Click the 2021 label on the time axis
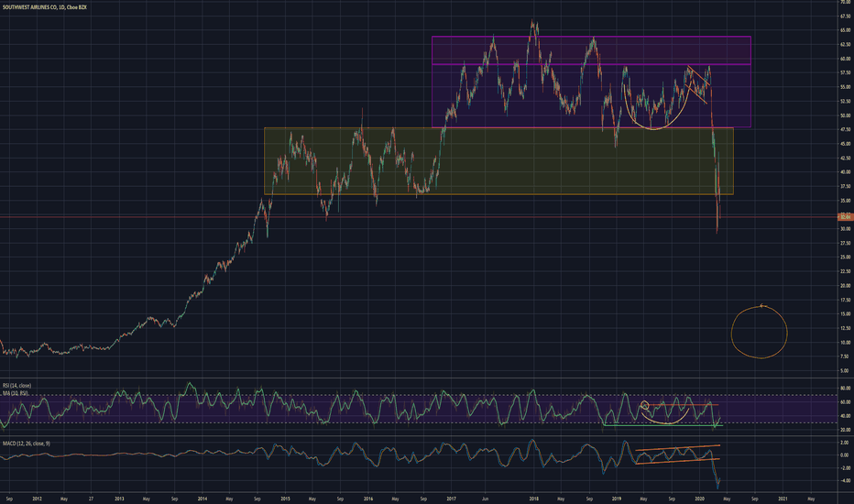The width and height of the screenshot is (854, 504). point(783,499)
